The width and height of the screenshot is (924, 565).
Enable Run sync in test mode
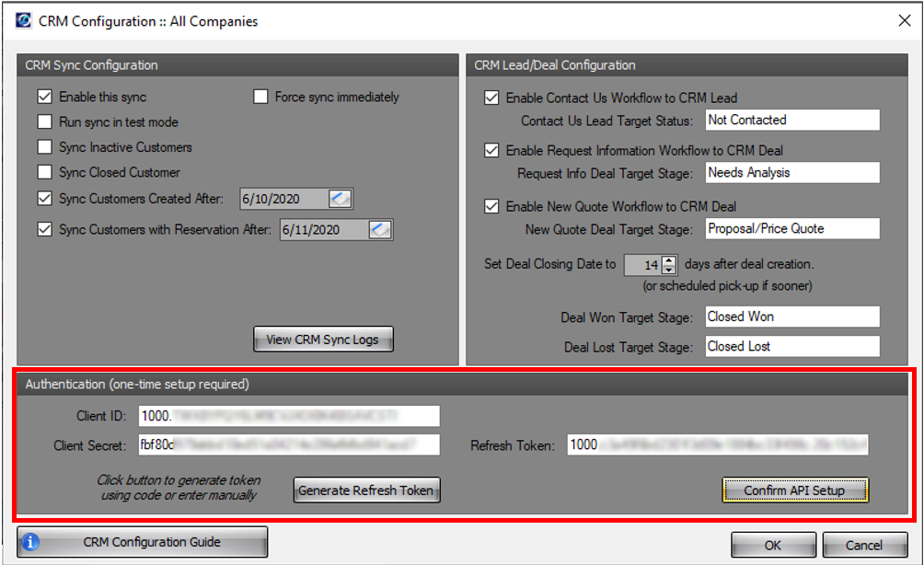(x=45, y=122)
